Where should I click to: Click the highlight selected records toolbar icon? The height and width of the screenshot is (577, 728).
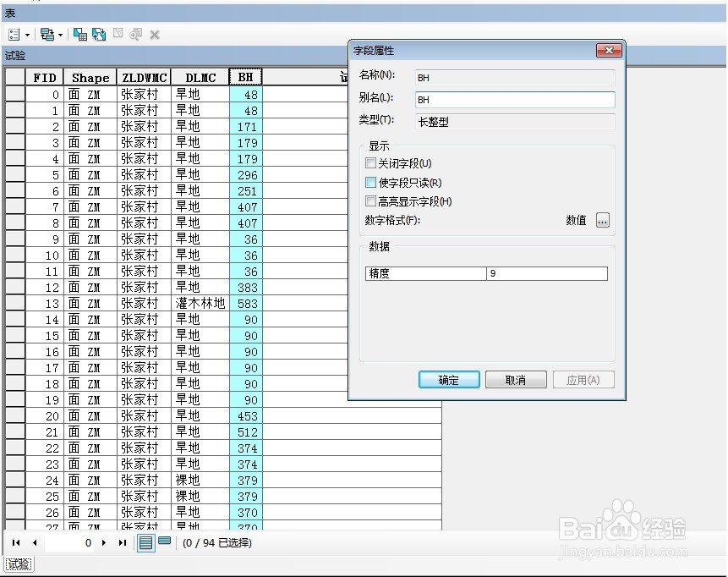pos(80,34)
